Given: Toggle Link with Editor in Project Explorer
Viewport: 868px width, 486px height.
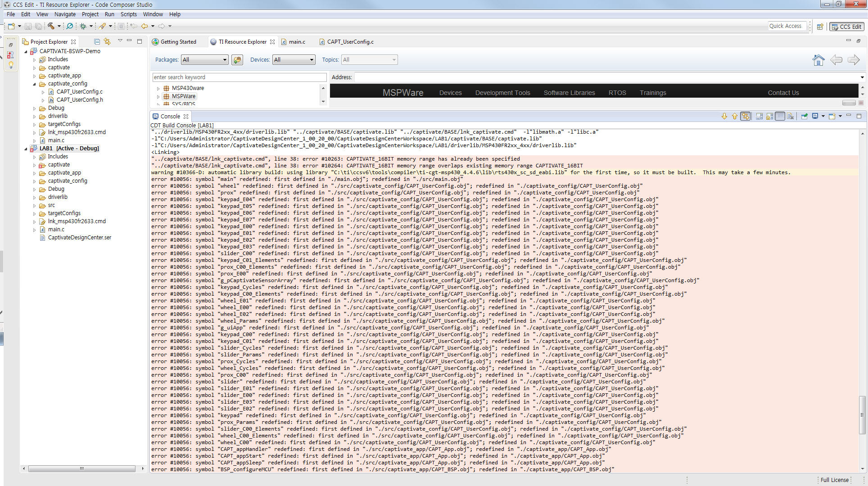Looking at the screenshot, I should (x=107, y=41).
